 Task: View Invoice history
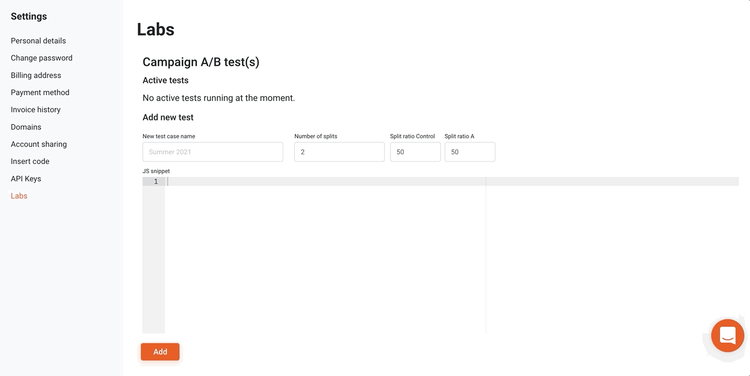pos(35,110)
